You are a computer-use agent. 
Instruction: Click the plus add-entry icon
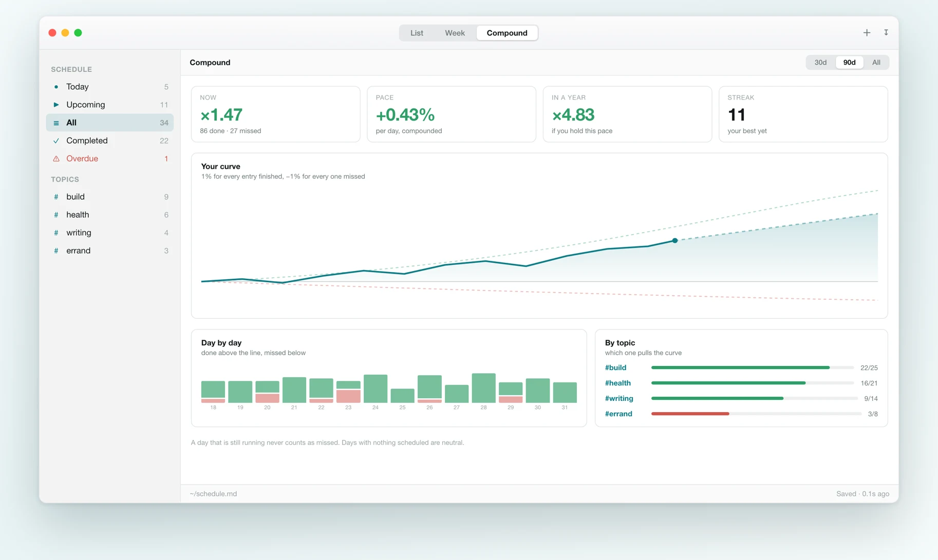[867, 33]
